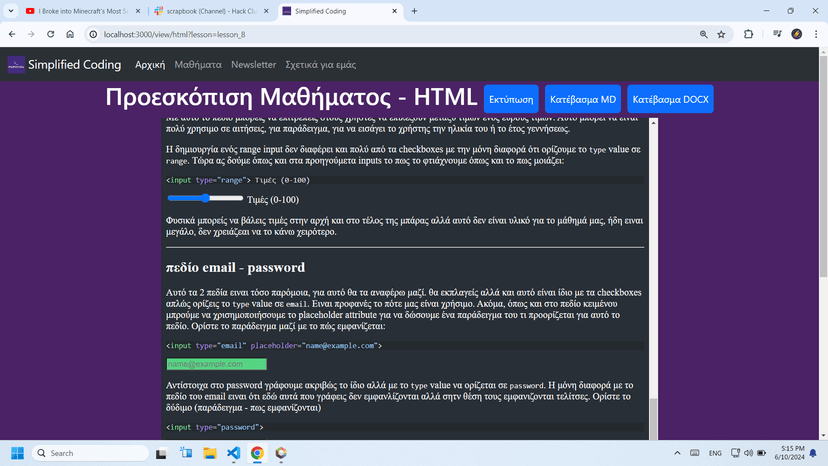Go to Newsletter in the navbar
828x466 pixels.
point(253,64)
